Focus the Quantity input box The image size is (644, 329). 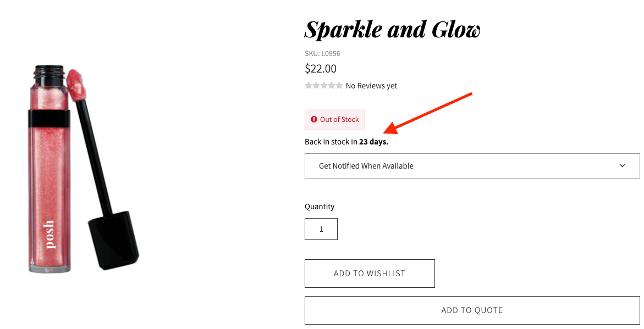click(321, 229)
